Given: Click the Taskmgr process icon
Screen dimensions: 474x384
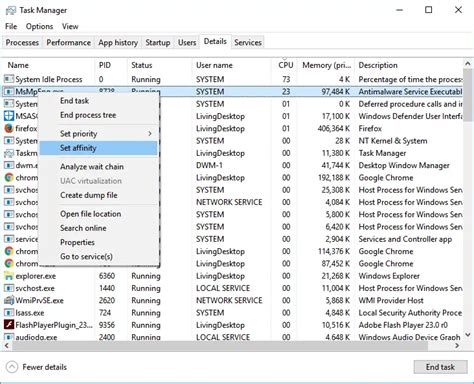Looking at the screenshot, I should pyautogui.click(x=9, y=153).
